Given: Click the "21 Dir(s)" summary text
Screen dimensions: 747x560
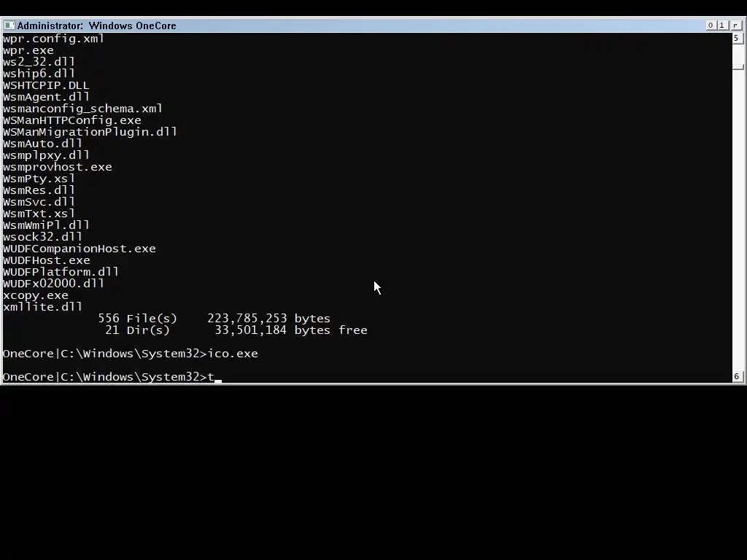Looking at the screenshot, I should (x=137, y=330).
